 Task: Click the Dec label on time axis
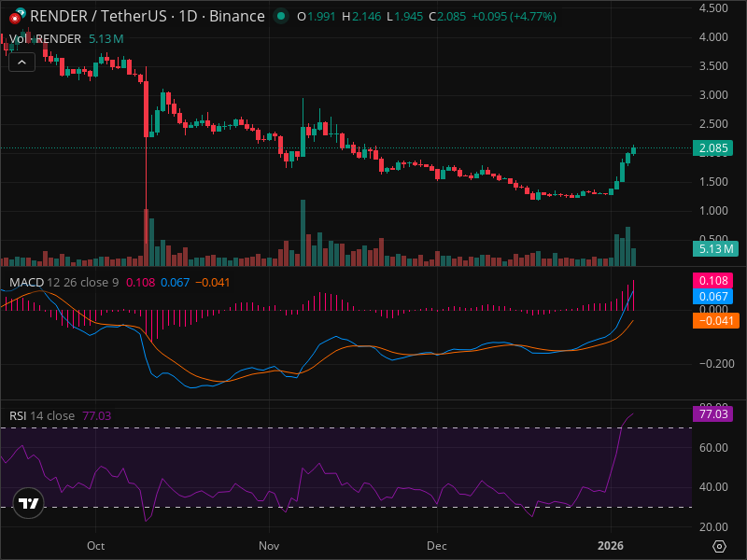point(437,546)
